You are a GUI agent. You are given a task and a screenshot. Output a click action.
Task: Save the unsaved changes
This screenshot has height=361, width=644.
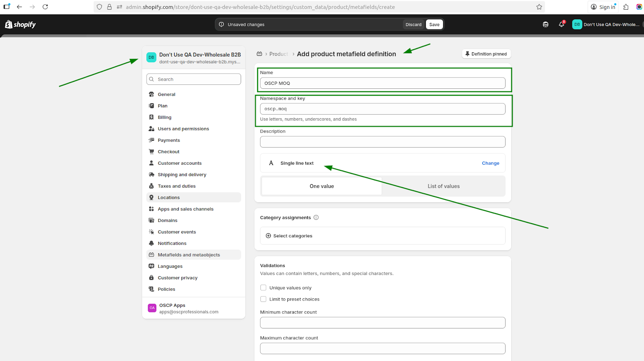434,25
